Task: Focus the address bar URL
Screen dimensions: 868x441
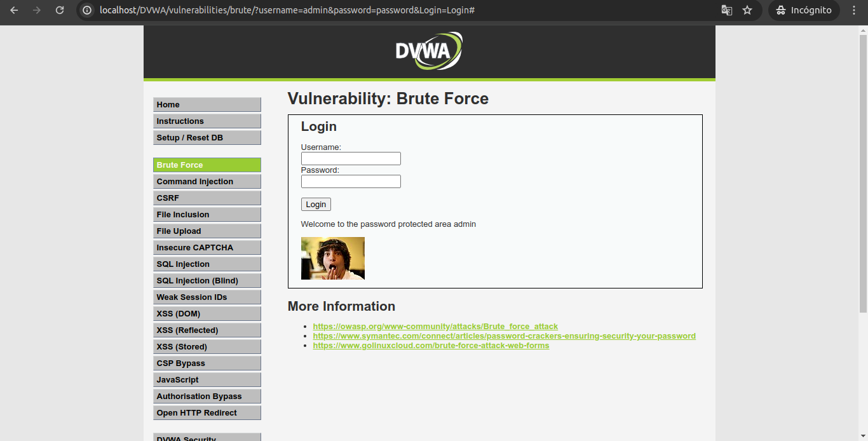Action: (287, 10)
